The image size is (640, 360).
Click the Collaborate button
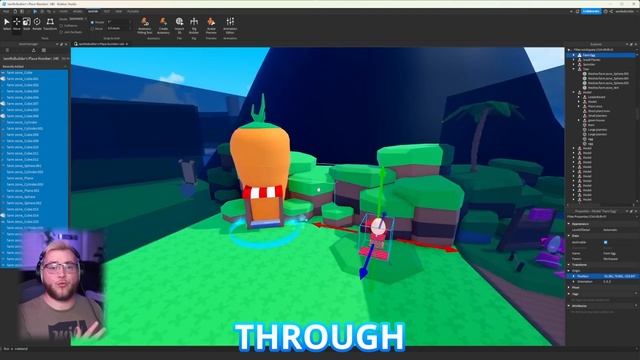click(x=591, y=11)
